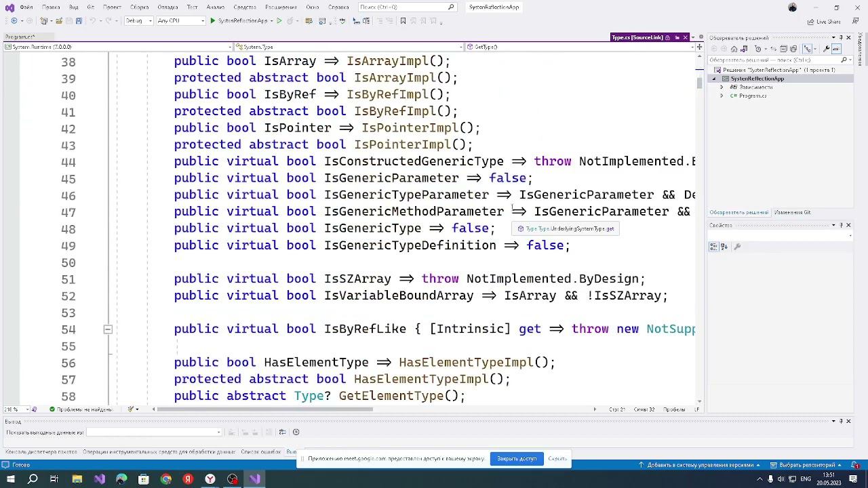
Task: Select the Решение "SystemReflectionApp" tree row
Action: tap(780, 70)
